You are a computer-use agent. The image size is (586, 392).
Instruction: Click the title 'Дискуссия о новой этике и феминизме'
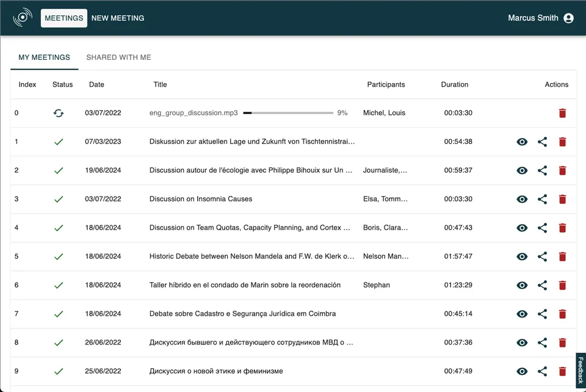coord(216,371)
